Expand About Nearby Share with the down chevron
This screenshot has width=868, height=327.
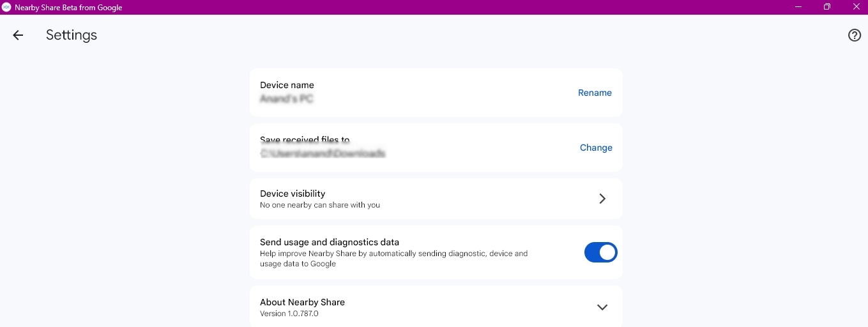[x=602, y=307]
